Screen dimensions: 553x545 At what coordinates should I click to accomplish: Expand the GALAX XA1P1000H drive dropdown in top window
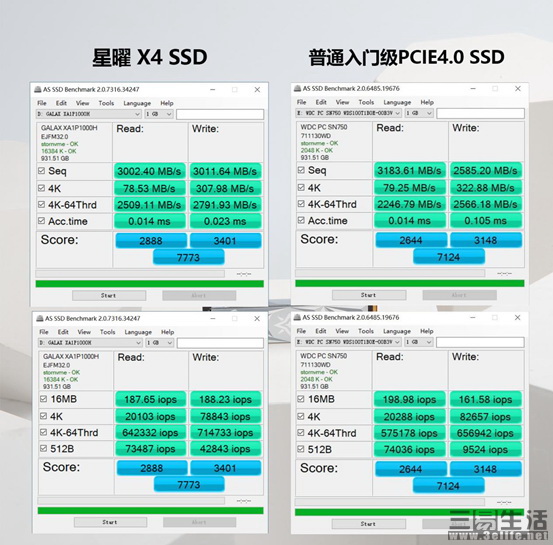(x=89, y=114)
